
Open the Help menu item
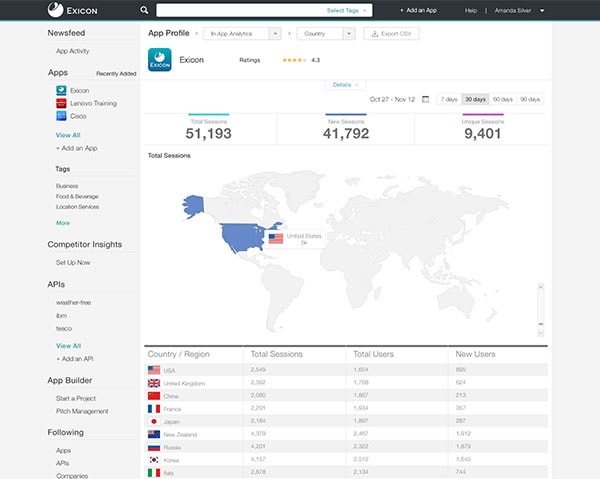point(471,10)
